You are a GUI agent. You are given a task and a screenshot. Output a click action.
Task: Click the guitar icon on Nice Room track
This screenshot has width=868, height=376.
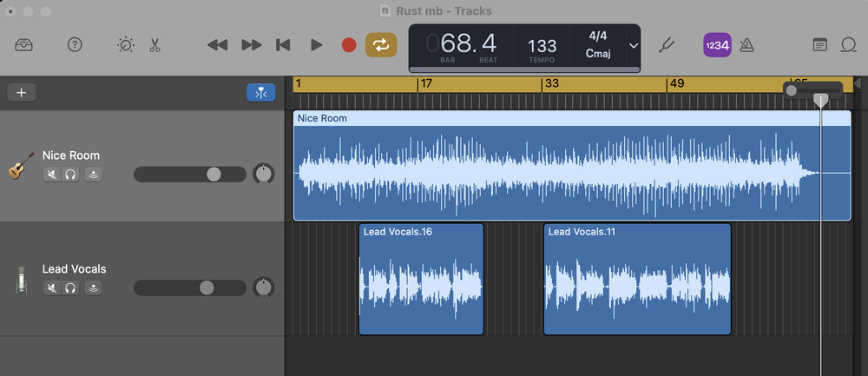point(22,165)
